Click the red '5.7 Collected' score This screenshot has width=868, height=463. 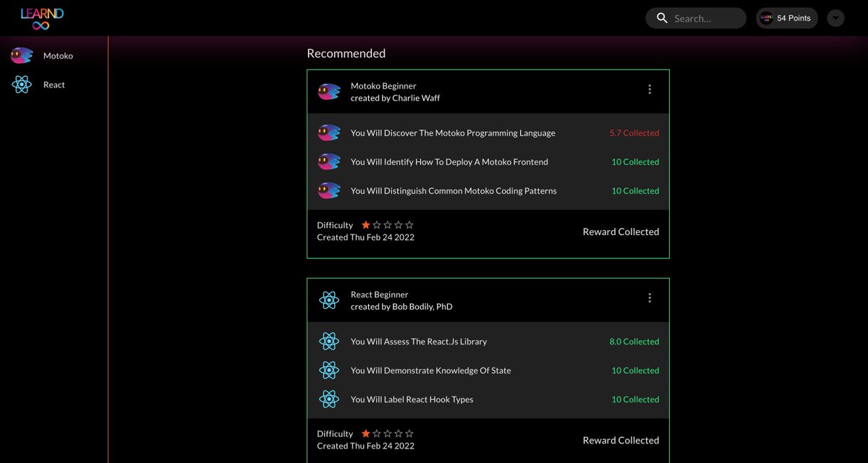[634, 133]
